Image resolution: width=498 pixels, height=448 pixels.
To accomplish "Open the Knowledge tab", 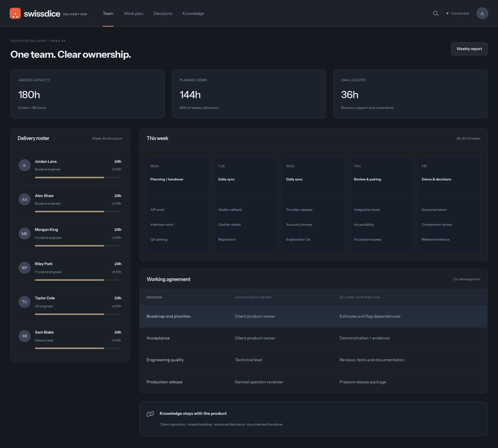I will (193, 13).
